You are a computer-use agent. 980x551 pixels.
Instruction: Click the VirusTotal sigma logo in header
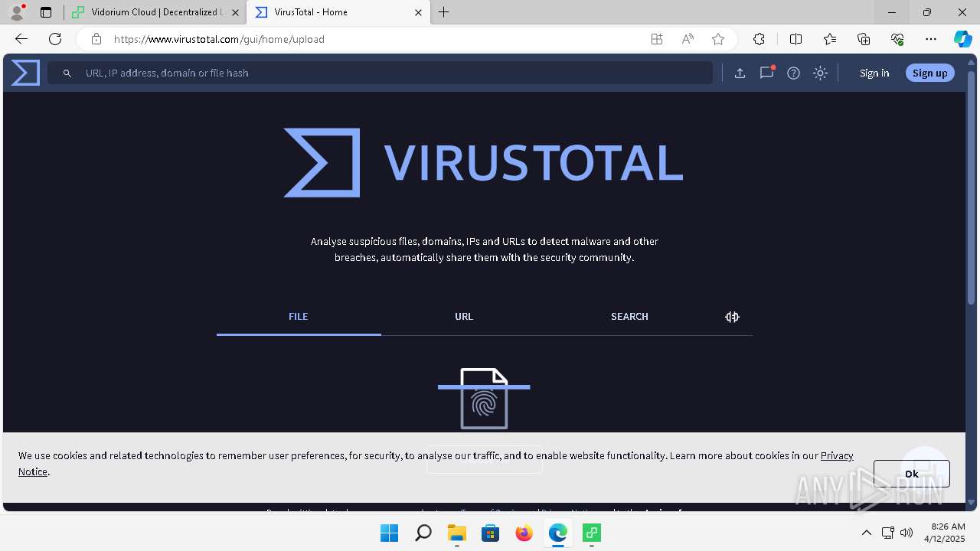point(25,73)
